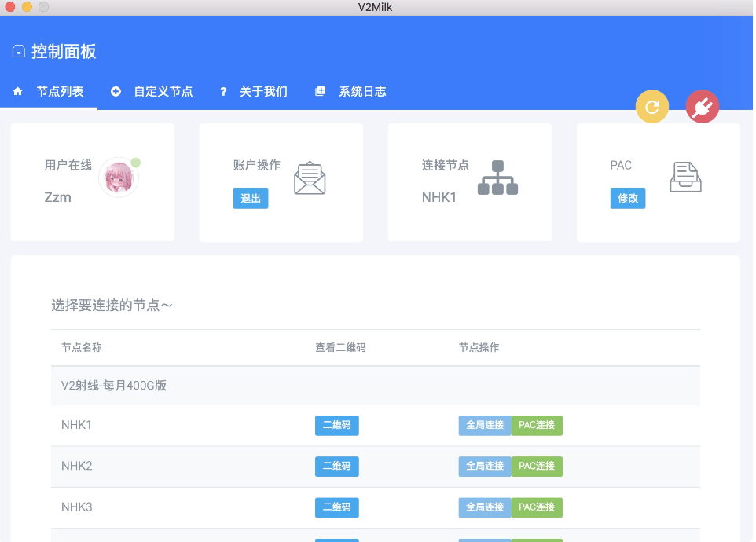The width and height of the screenshot is (756, 542).
Task: Connect NHK3 using 全局连接
Action: pyautogui.click(x=485, y=507)
